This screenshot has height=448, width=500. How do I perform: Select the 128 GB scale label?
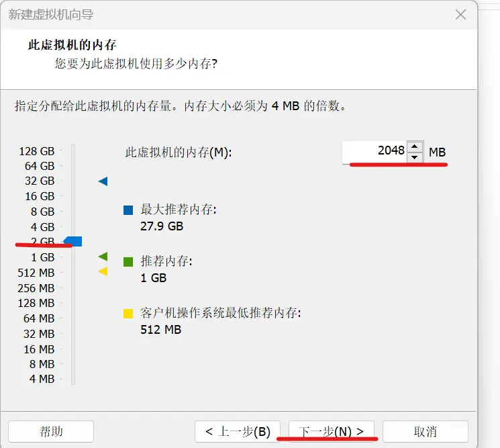[x=37, y=151]
